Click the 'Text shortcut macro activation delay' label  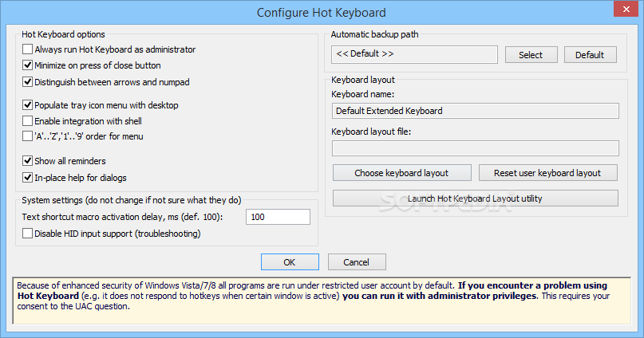[122, 217]
